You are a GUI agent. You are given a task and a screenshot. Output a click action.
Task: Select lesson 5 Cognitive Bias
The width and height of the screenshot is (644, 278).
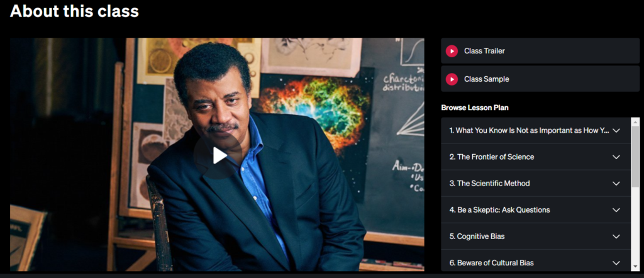477,236
